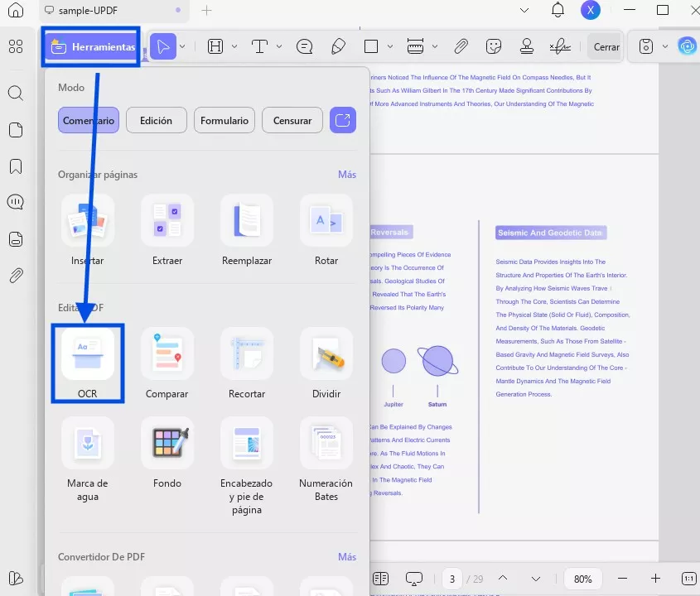Open the signature tool
The width and height of the screenshot is (700, 596).
[560, 46]
